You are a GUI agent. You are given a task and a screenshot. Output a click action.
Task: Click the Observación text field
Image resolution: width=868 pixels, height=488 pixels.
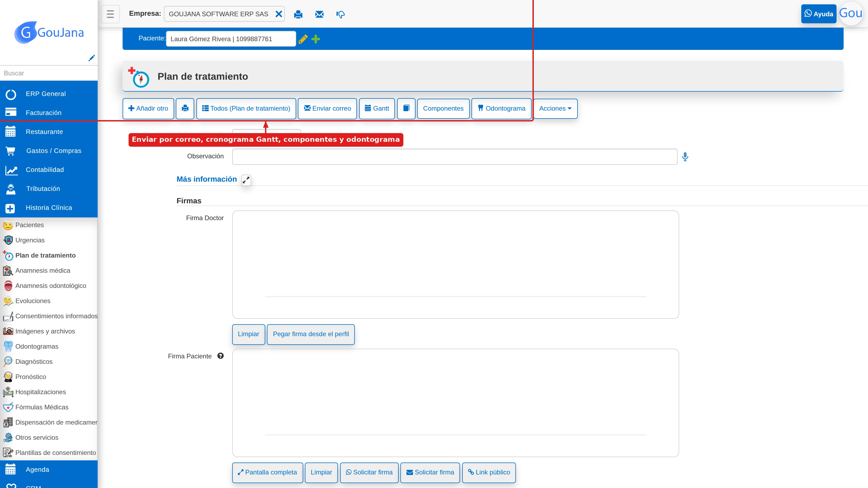click(x=455, y=157)
